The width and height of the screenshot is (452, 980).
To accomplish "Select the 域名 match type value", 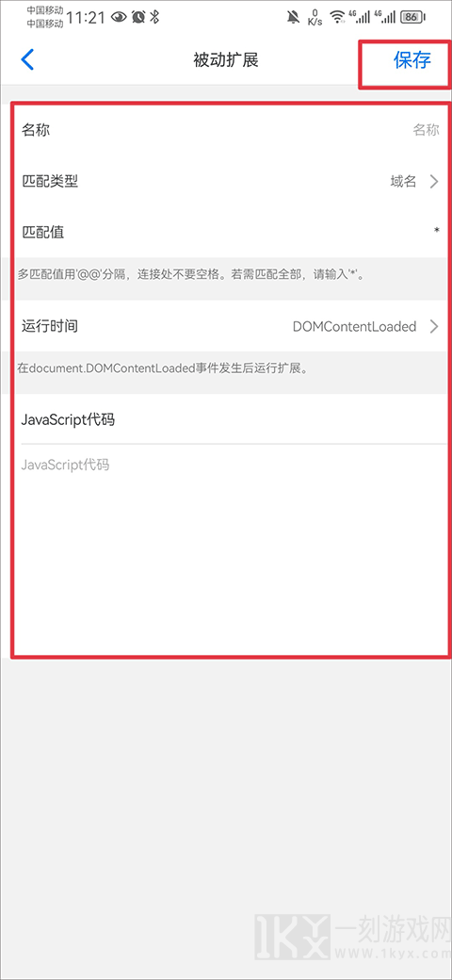I will pos(403,182).
